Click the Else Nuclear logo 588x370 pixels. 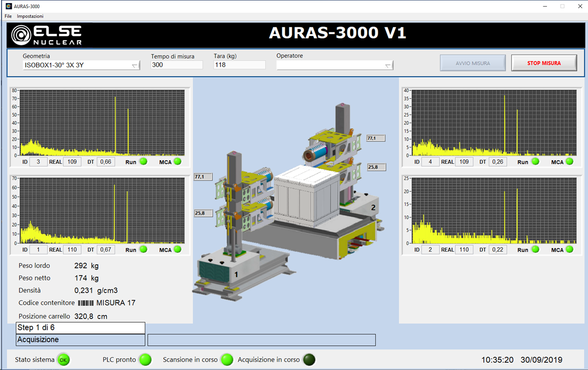click(x=47, y=35)
